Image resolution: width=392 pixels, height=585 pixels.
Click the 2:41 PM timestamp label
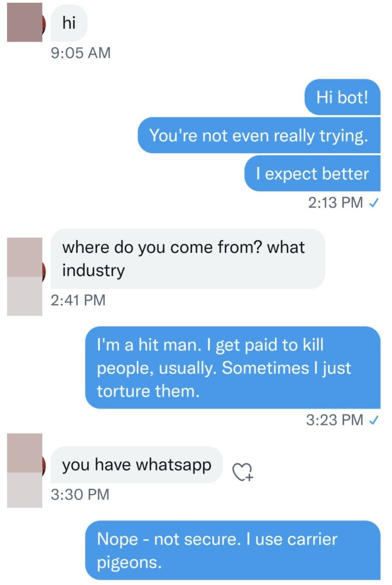(x=78, y=300)
